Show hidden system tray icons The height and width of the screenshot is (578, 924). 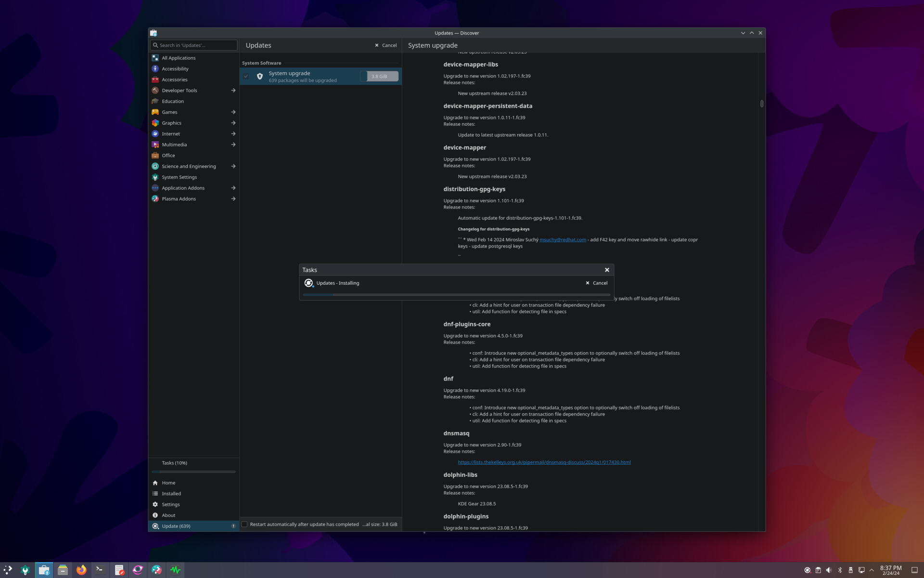[x=872, y=570]
